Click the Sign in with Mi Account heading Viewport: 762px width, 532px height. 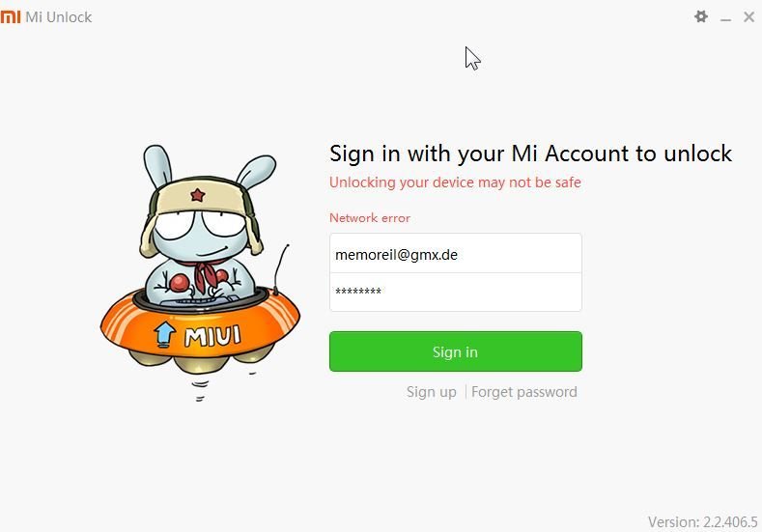click(530, 154)
